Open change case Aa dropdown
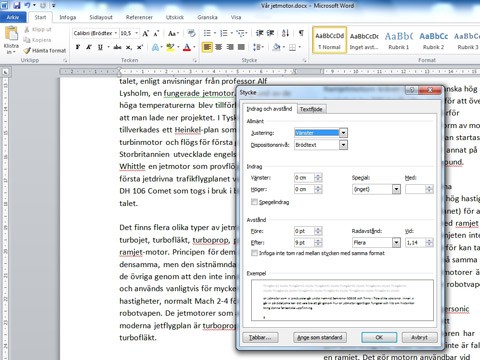Image resolution: width=480 pixels, height=360 pixels. [173, 33]
